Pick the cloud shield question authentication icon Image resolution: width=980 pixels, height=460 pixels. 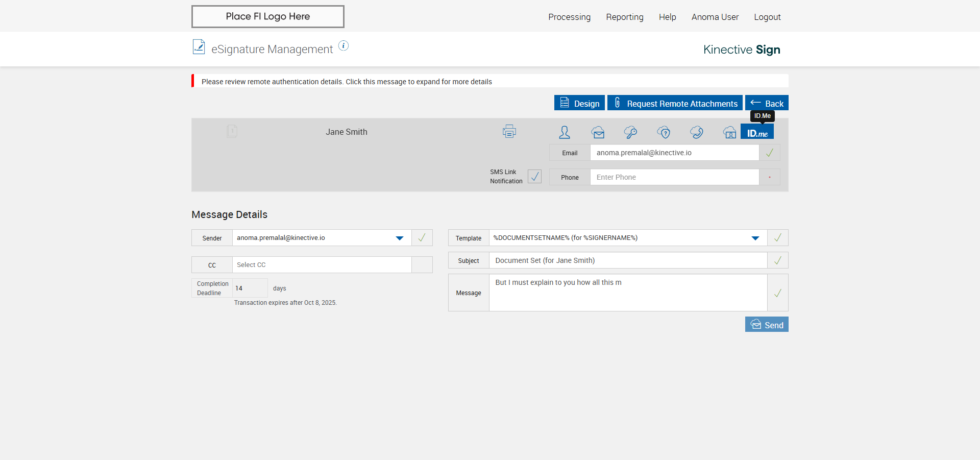[664, 133]
